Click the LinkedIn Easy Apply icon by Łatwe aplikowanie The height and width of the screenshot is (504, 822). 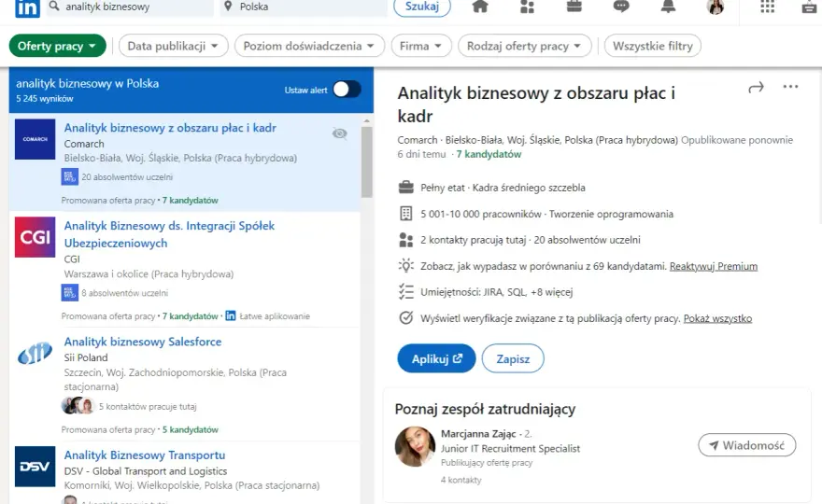point(230,315)
